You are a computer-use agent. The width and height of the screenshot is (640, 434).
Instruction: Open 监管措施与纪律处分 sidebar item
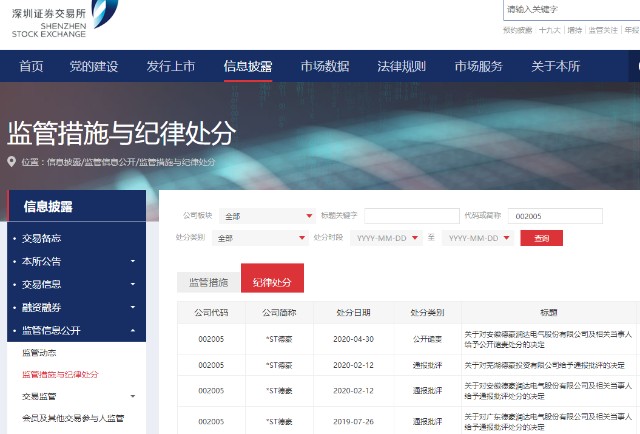click(60, 374)
